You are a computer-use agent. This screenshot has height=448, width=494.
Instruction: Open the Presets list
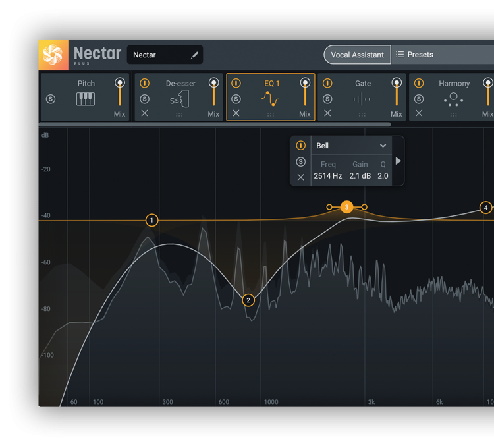click(414, 55)
